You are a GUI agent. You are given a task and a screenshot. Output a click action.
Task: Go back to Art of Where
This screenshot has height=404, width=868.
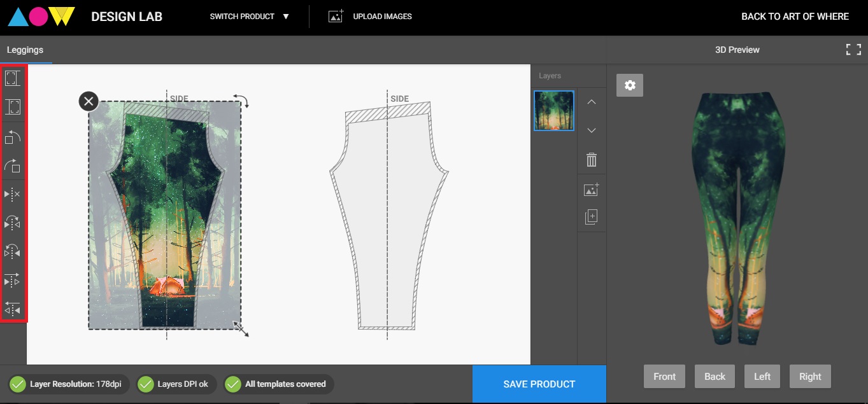tap(795, 17)
